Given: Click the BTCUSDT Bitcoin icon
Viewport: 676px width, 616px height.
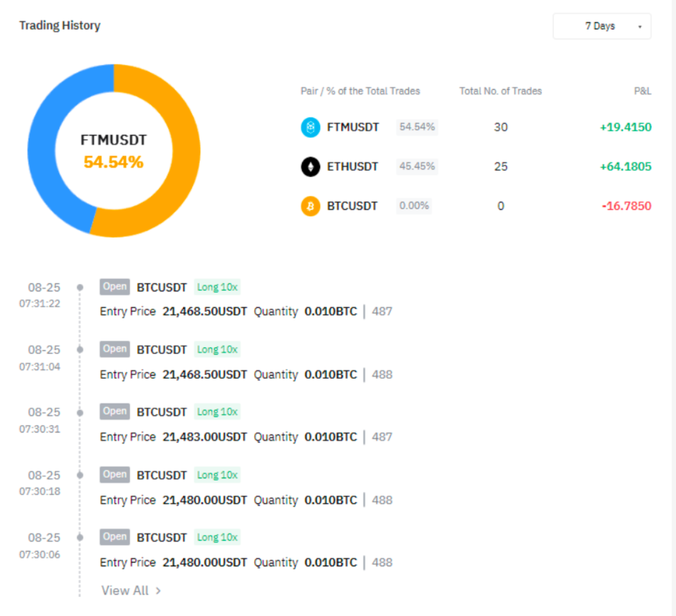Looking at the screenshot, I should (x=310, y=206).
